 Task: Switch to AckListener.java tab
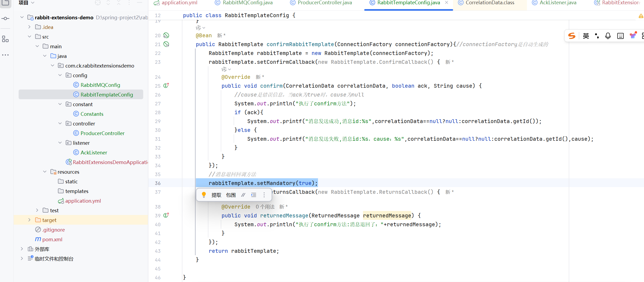554,3
